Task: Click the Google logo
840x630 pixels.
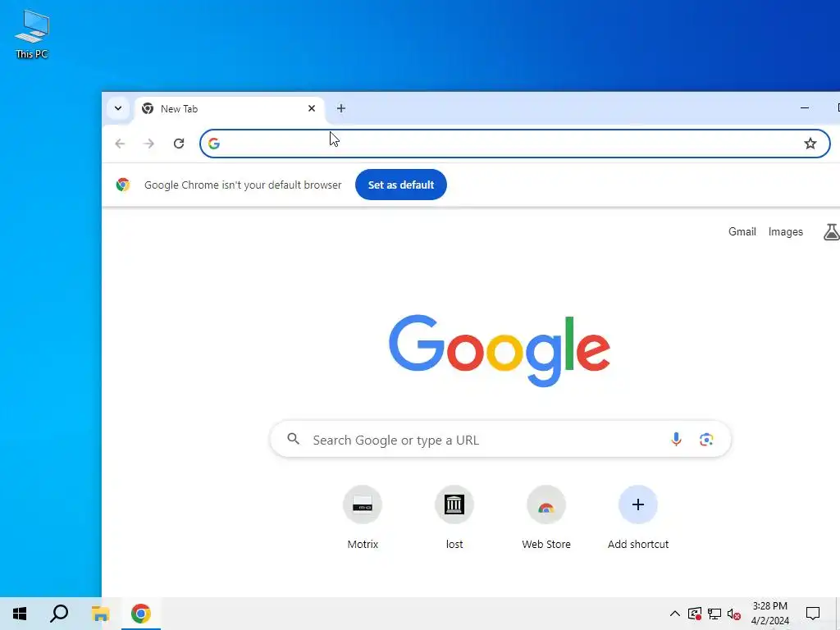Action: pos(500,349)
